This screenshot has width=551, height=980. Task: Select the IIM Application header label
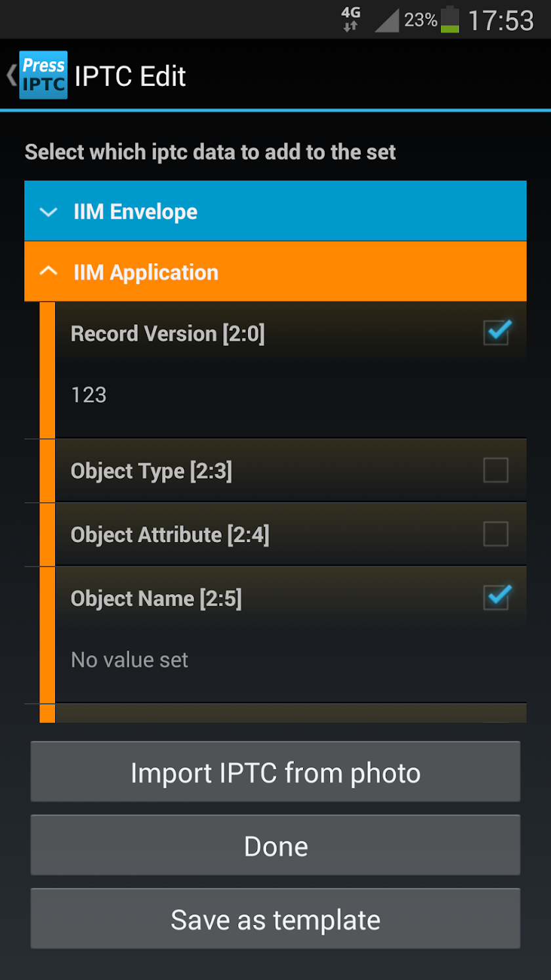tap(146, 272)
